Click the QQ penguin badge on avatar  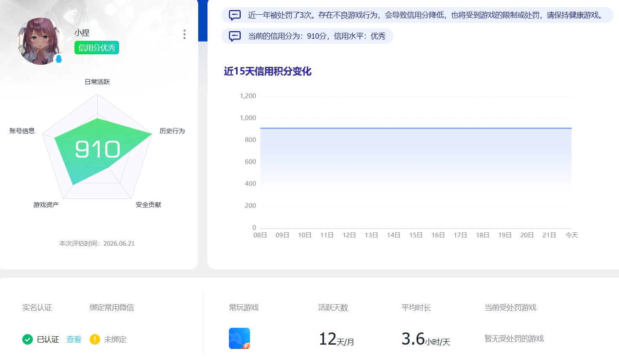pos(59,59)
